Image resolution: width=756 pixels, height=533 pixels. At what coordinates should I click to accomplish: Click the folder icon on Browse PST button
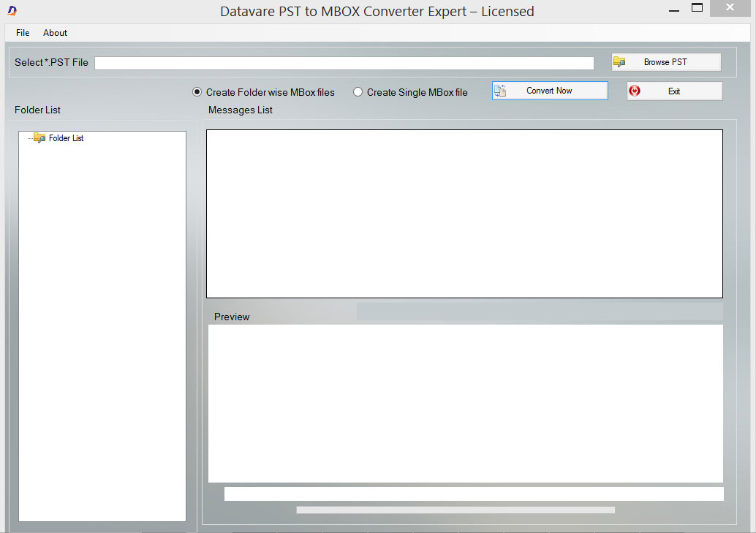click(x=620, y=62)
